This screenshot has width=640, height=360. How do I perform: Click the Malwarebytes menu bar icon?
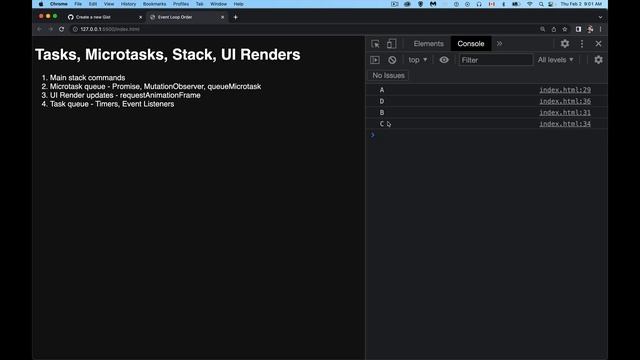click(433, 4)
